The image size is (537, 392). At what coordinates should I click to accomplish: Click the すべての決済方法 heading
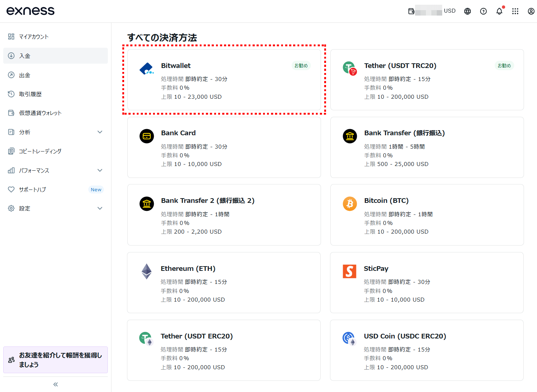pyautogui.click(x=162, y=38)
